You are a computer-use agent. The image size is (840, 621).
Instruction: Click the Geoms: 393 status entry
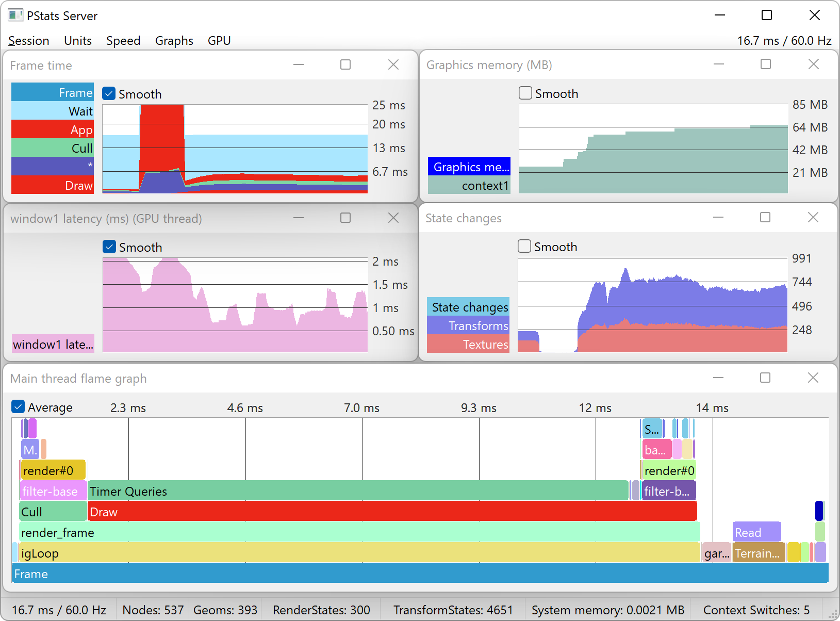click(x=225, y=610)
